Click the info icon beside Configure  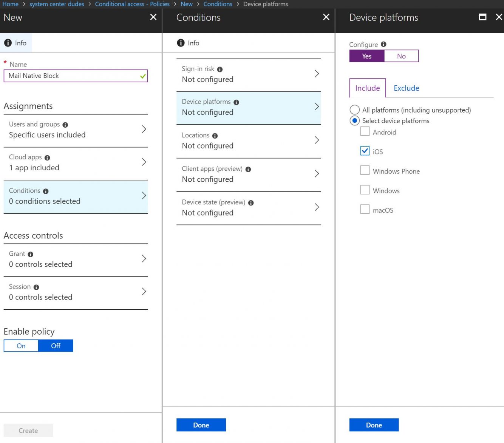click(x=383, y=44)
